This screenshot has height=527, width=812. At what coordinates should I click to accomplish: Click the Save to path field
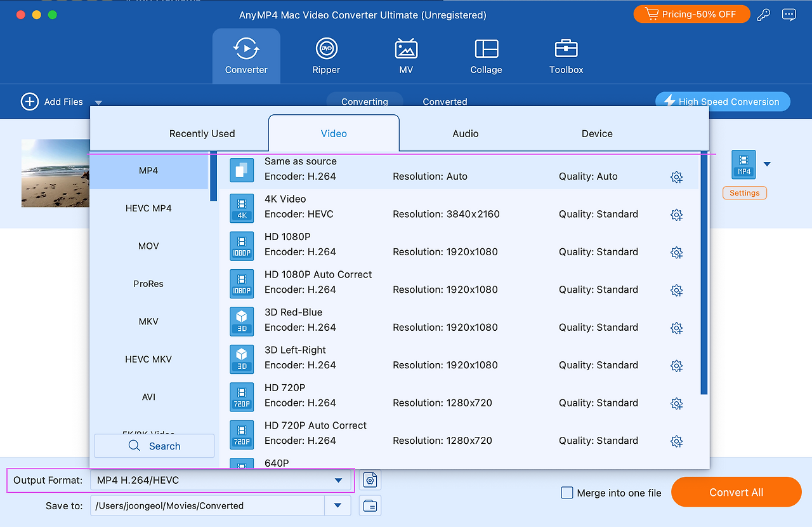click(x=207, y=506)
